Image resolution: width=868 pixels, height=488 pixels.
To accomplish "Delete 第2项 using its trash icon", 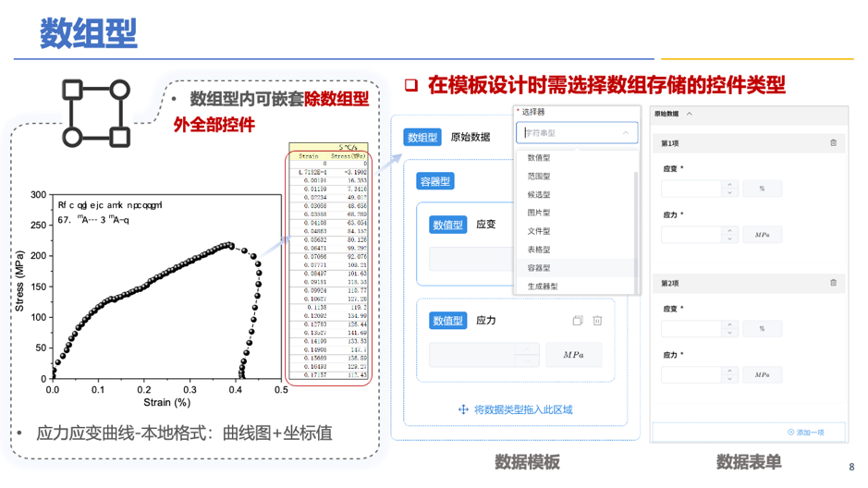I will [833, 283].
